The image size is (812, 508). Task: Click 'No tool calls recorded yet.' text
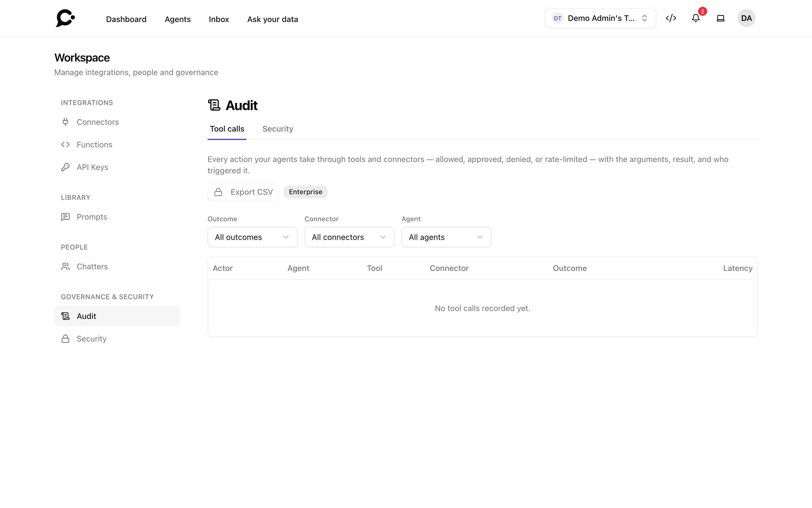click(x=482, y=308)
